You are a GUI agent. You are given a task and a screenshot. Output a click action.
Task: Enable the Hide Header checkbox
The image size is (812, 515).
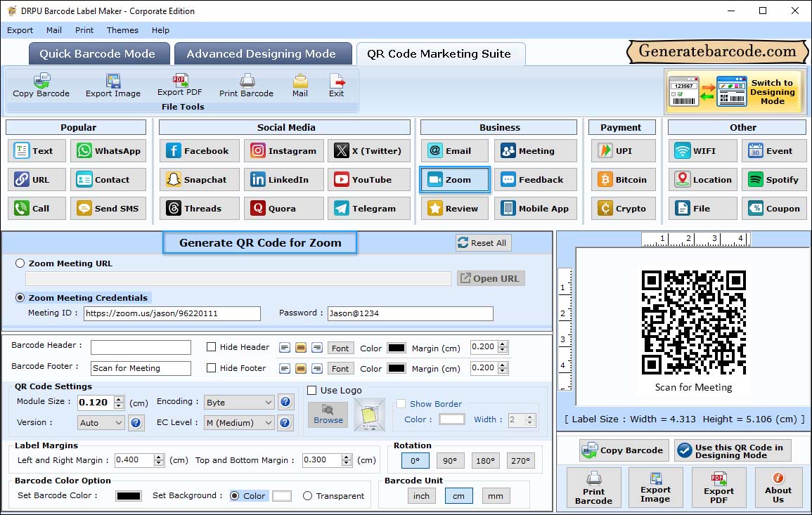[x=212, y=347]
